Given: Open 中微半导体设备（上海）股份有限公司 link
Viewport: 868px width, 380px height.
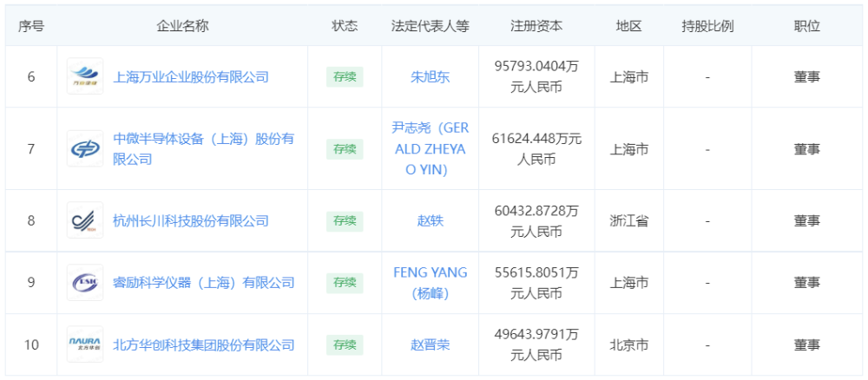Looking at the screenshot, I should [x=203, y=149].
